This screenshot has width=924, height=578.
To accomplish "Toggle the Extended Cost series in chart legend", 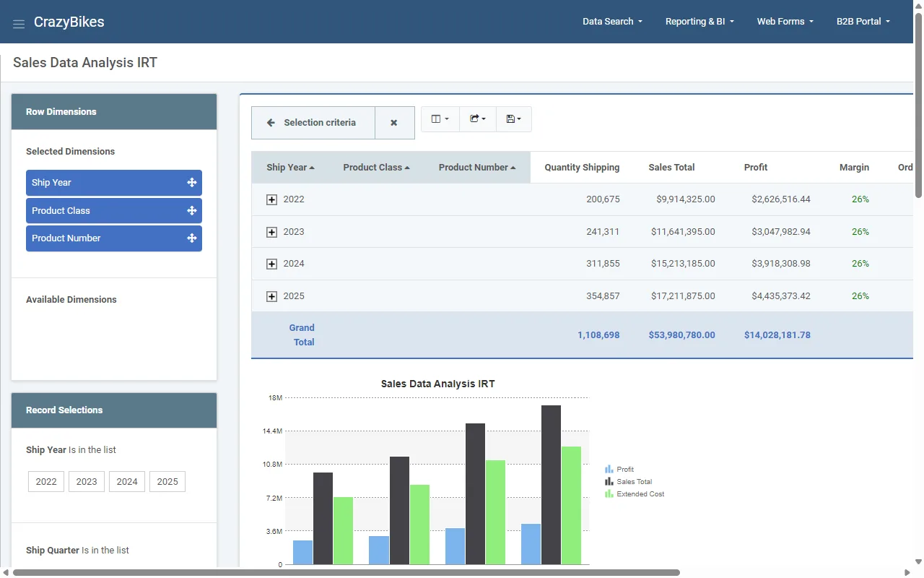I will click(x=635, y=494).
